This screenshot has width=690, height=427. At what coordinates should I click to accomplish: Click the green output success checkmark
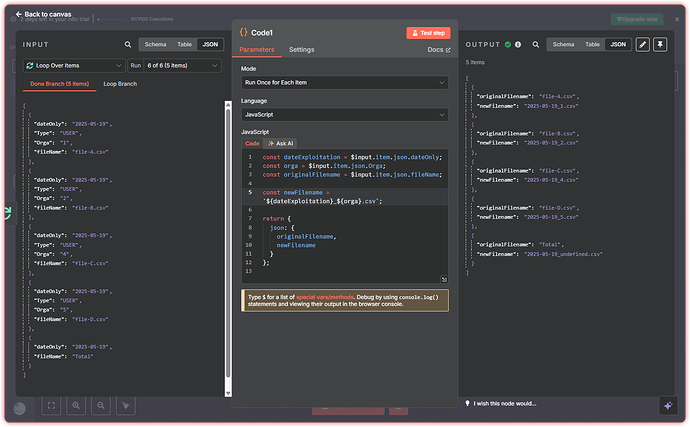point(508,44)
